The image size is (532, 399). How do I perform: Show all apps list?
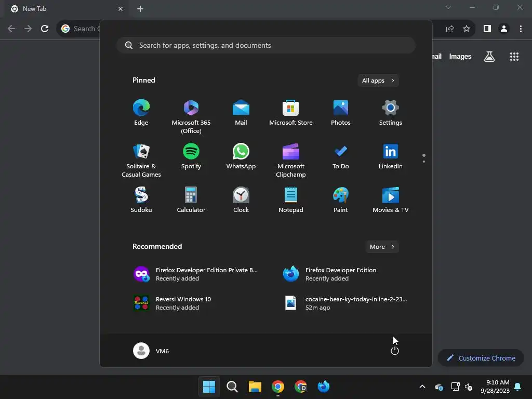pos(378,81)
